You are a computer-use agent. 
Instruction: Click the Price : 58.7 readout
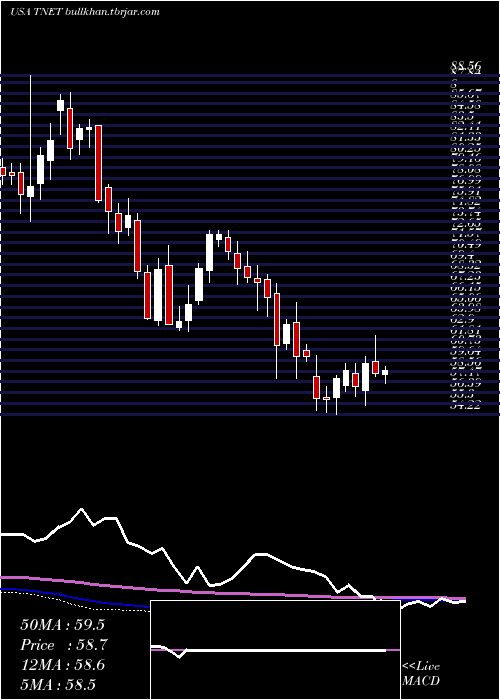tap(64, 645)
